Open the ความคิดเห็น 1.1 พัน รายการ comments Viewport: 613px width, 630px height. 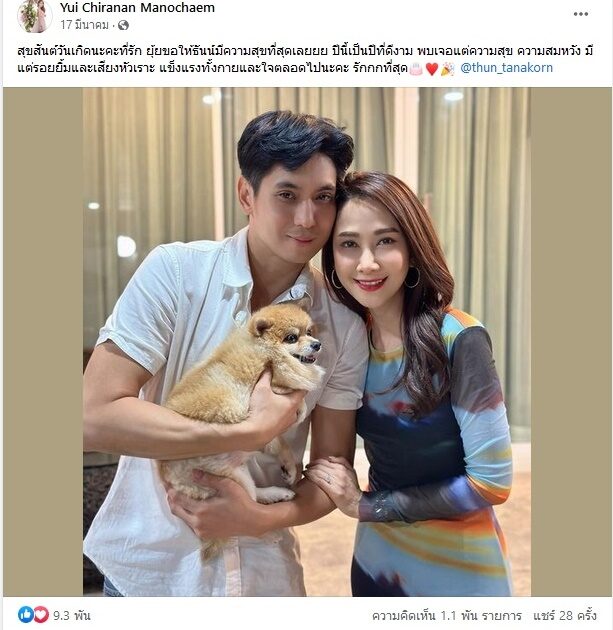click(x=446, y=616)
